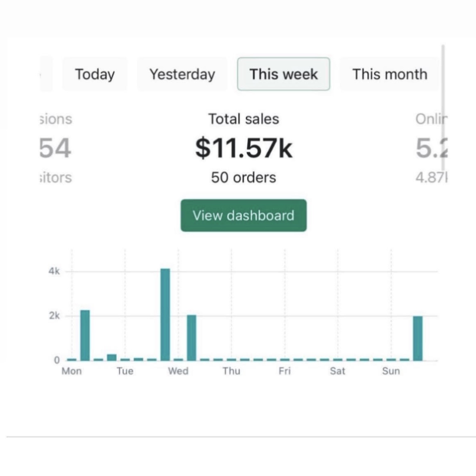Click the $11.57k sales figure
476x476 pixels.
[x=244, y=148]
